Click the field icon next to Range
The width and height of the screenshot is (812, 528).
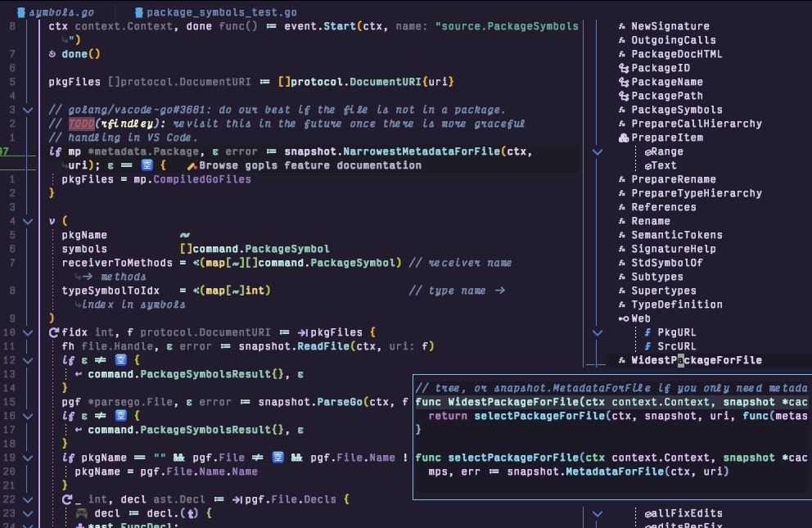pyautogui.click(x=647, y=151)
